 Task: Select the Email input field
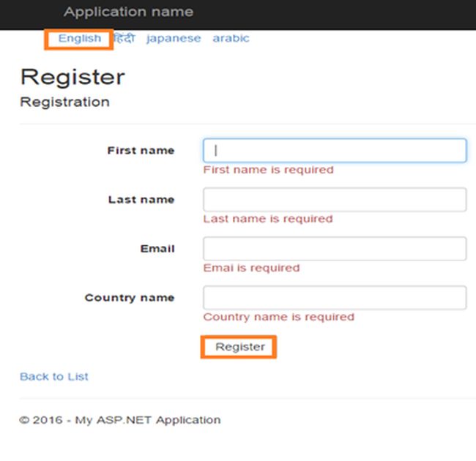tap(334, 248)
